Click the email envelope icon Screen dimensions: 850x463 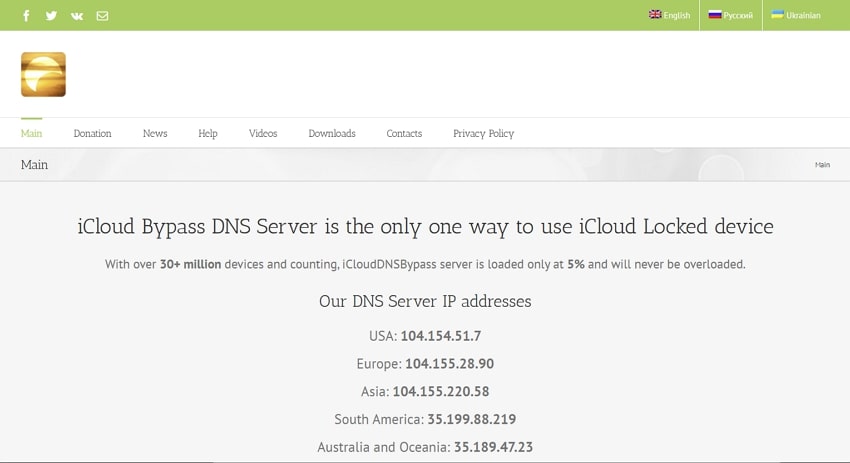(102, 16)
